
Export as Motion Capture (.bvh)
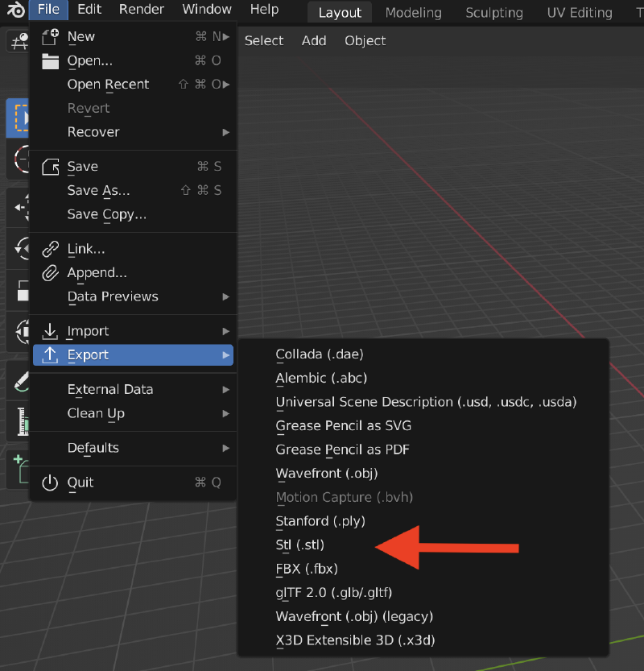423,498
